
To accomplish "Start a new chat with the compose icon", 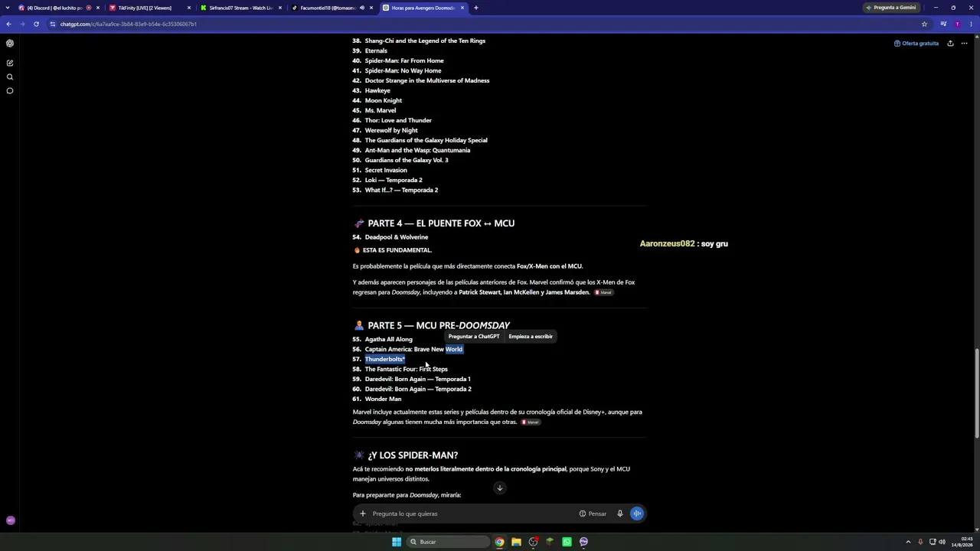I will click(x=10, y=63).
